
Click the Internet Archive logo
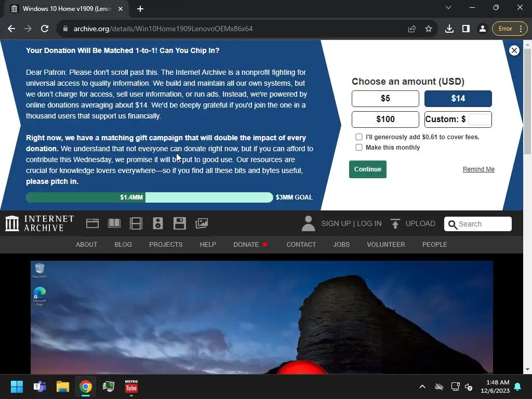pos(39,223)
